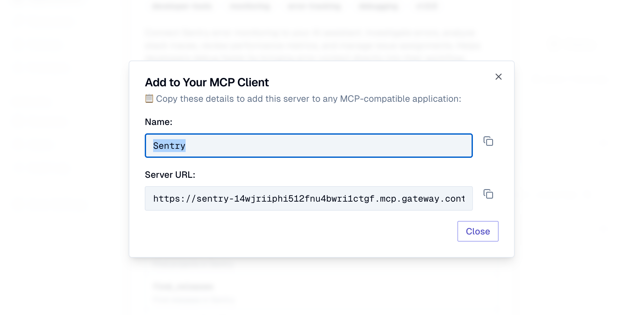Dismiss the dialog with the X icon
This screenshot has height=315, width=644.
click(x=498, y=77)
